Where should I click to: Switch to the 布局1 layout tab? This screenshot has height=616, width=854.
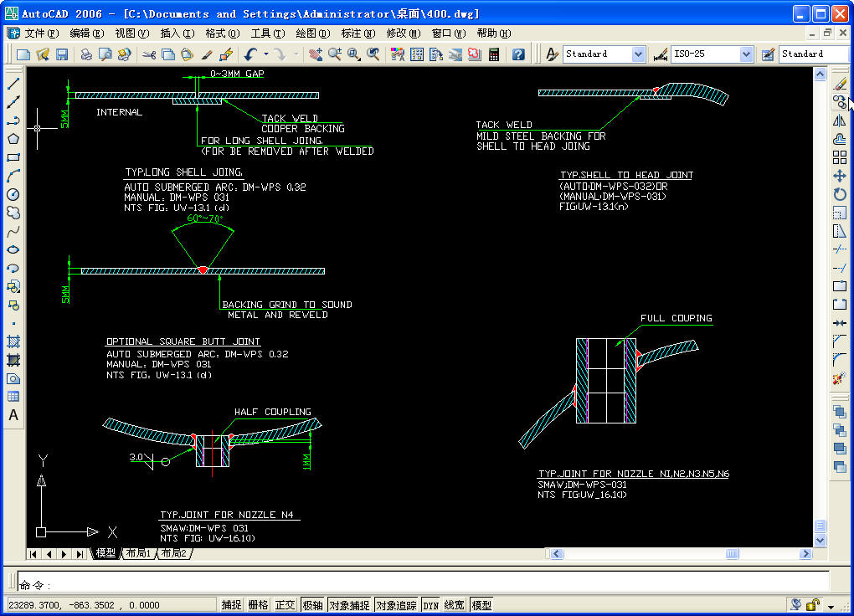(x=139, y=553)
